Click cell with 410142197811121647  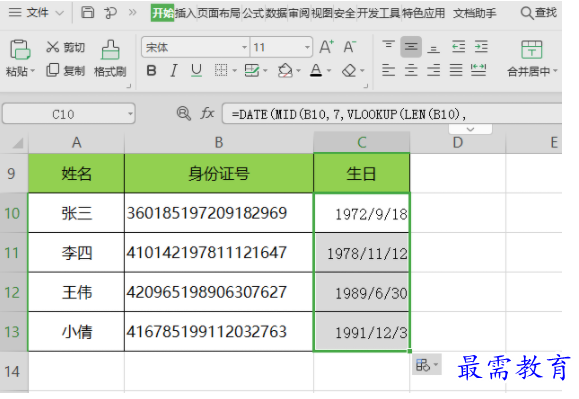(x=219, y=253)
